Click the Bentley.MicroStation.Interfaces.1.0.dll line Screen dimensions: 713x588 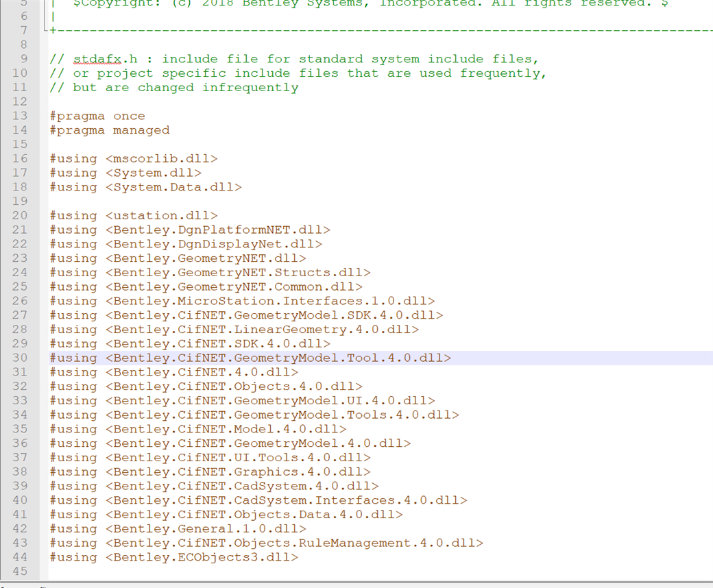(243, 301)
